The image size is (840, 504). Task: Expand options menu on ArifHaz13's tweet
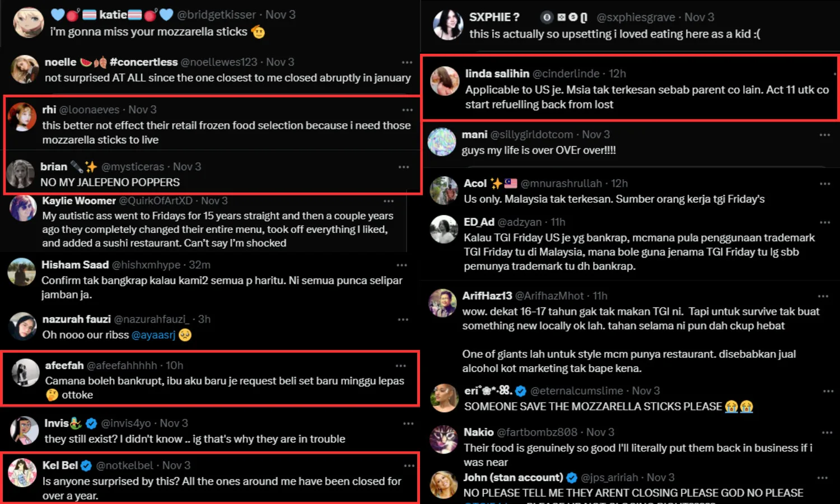(823, 296)
